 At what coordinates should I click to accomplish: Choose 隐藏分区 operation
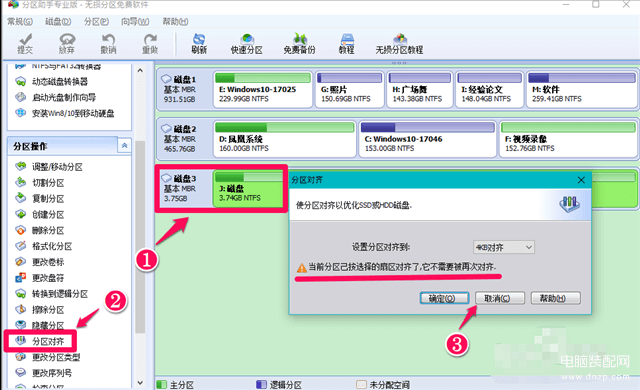tap(40, 325)
